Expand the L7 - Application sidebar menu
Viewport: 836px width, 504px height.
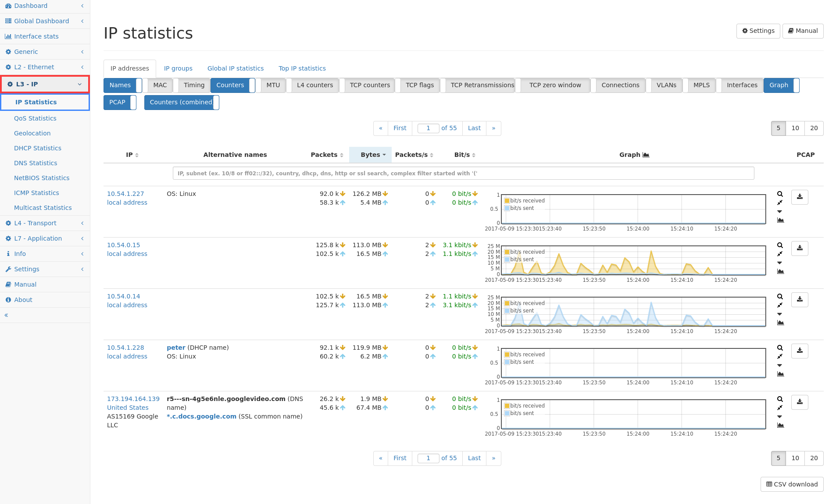[x=45, y=238]
